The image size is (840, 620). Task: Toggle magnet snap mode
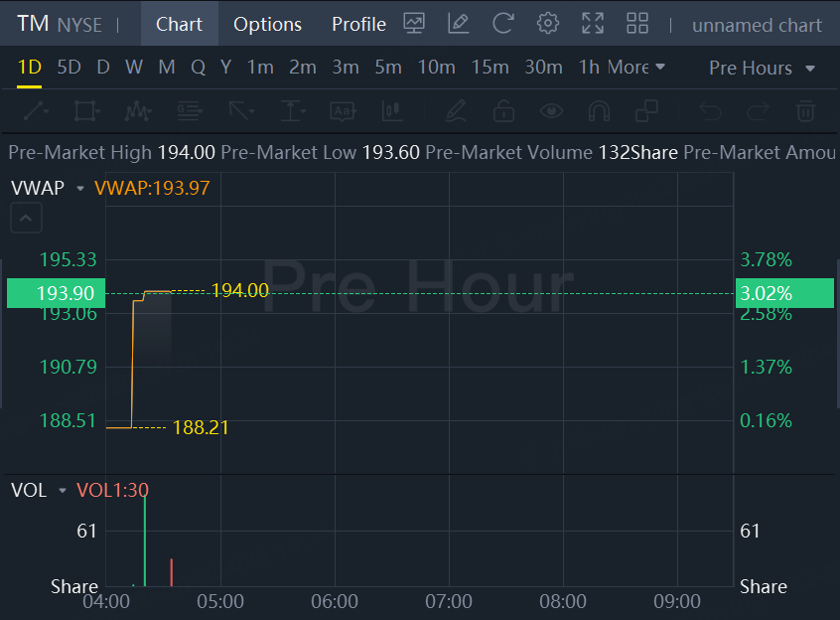click(x=599, y=110)
